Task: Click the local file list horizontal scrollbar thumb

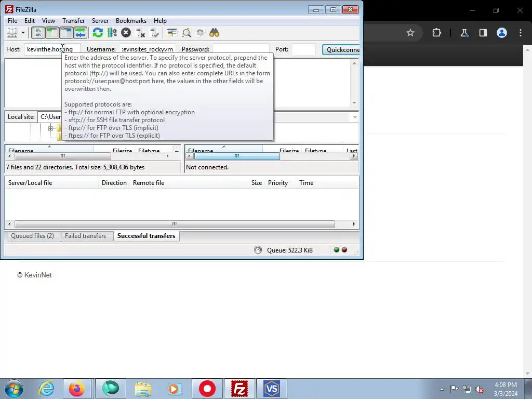Action: (x=63, y=156)
